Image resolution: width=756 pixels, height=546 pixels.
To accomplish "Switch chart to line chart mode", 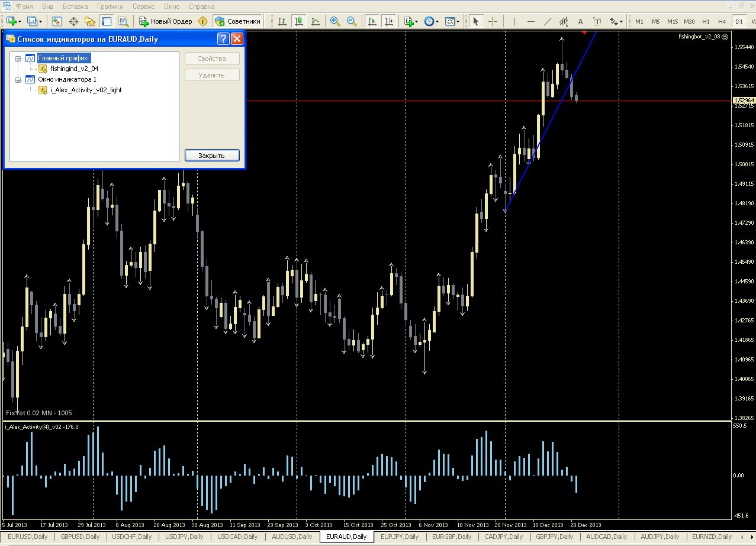I will [x=316, y=21].
